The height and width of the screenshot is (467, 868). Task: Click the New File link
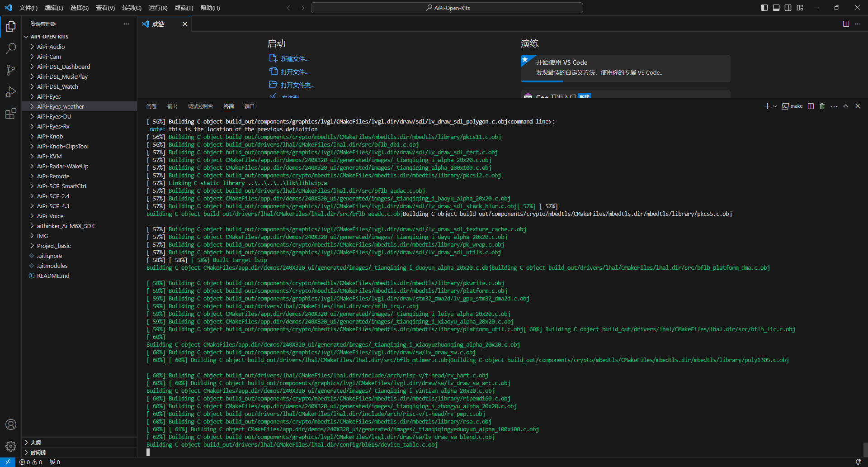coord(289,59)
